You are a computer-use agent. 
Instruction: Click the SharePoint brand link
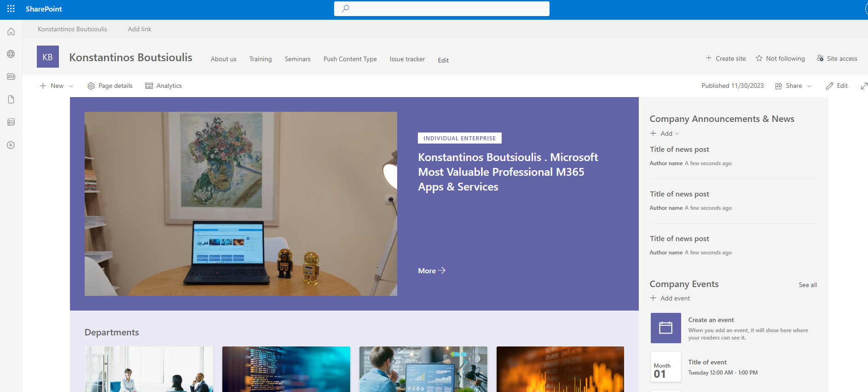[44, 9]
